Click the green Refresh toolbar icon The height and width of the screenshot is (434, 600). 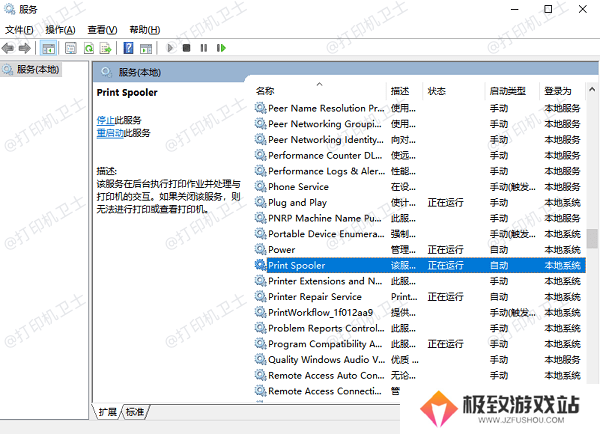point(89,48)
